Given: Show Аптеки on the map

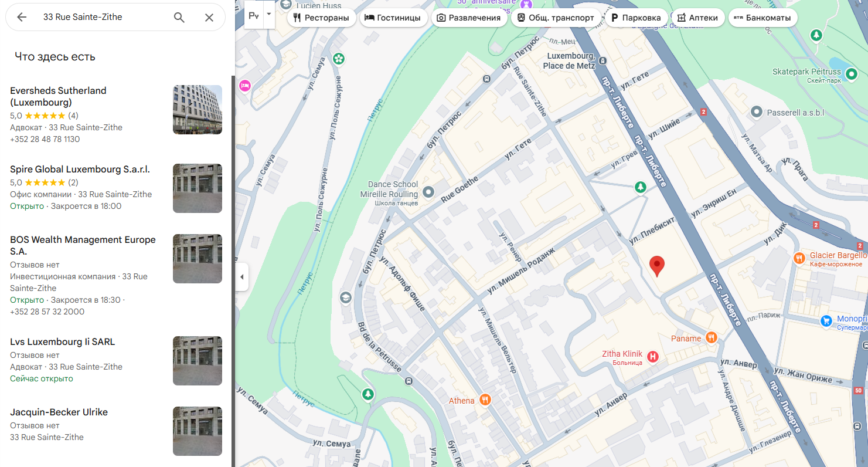Looking at the screenshot, I should [x=697, y=18].
